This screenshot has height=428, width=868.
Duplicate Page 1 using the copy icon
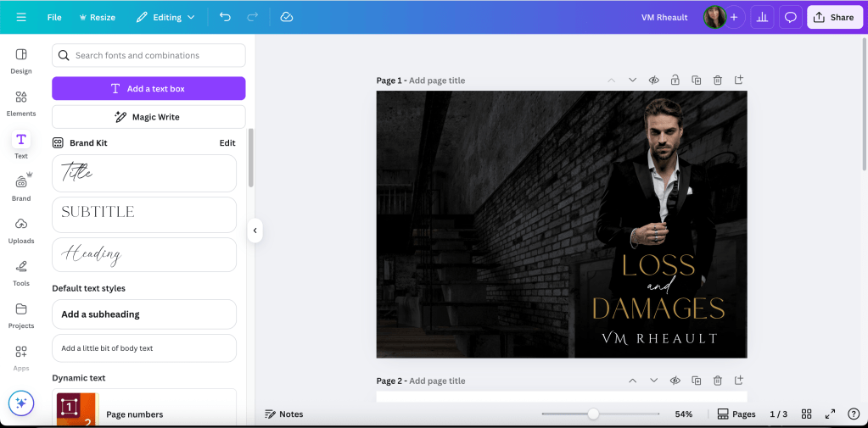(x=696, y=81)
